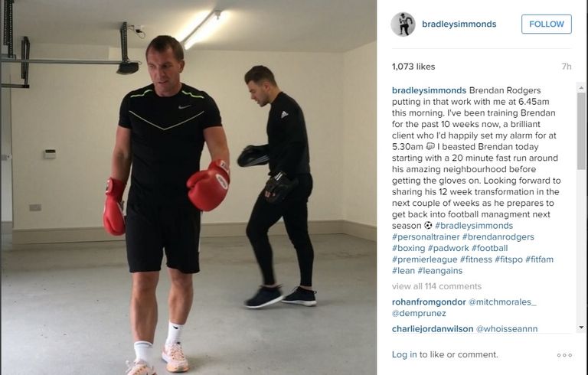Open bradleysimmonds username link in header
Screen dimensions: 588x375
[x=459, y=24]
